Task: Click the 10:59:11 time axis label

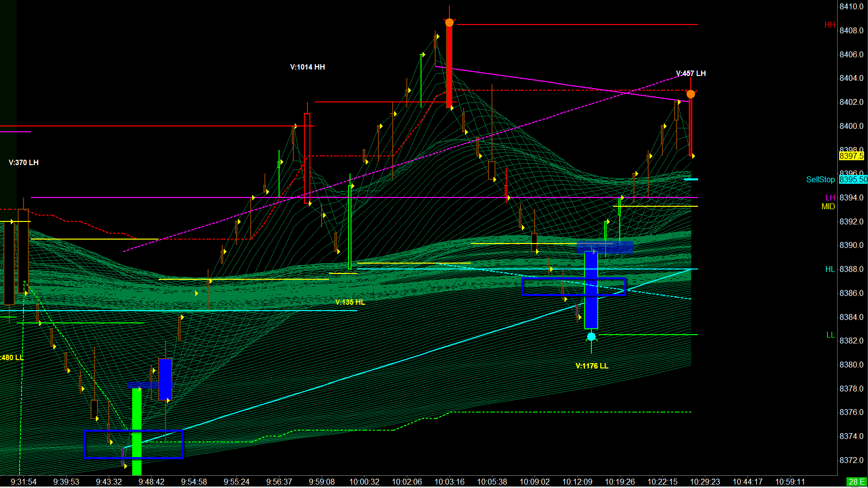Action: [x=790, y=482]
